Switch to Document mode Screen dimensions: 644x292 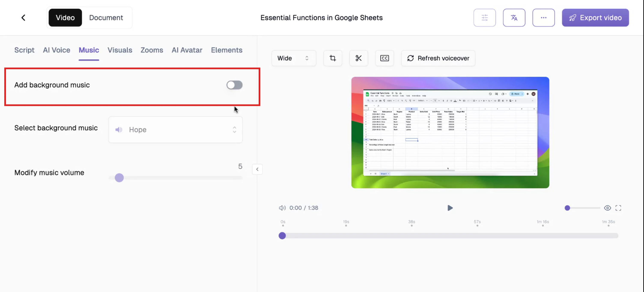click(106, 18)
